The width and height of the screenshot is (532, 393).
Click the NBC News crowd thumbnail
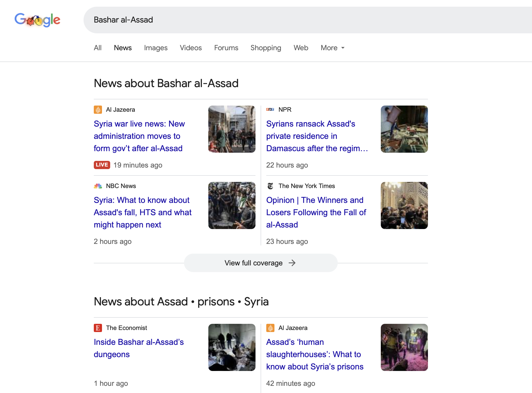tap(232, 205)
